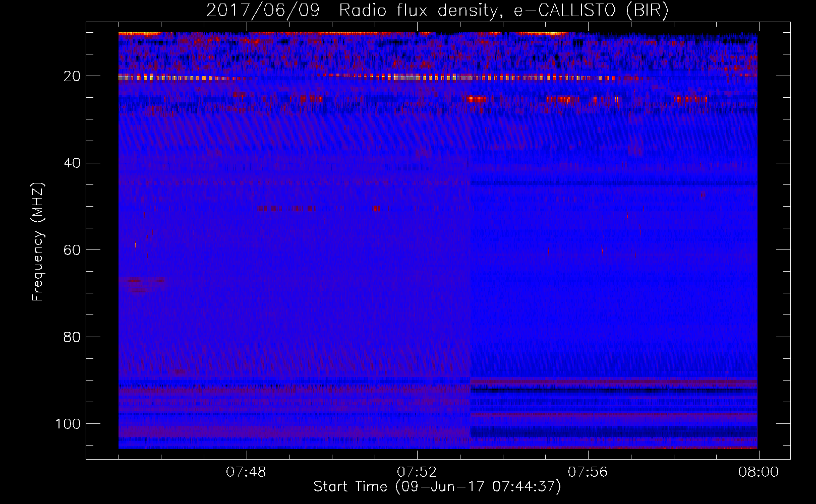Click the 40 frequency tick label

(x=72, y=163)
